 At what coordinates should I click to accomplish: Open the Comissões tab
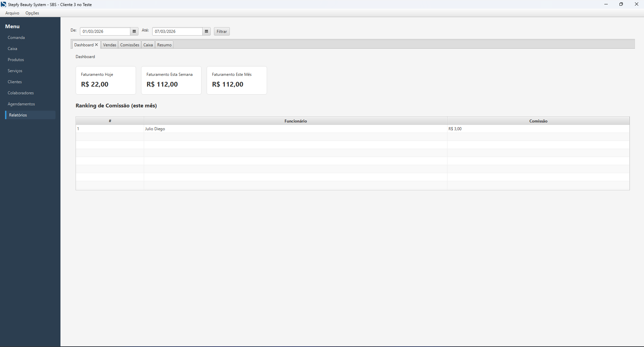pyautogui.click(x=130, y=45)
